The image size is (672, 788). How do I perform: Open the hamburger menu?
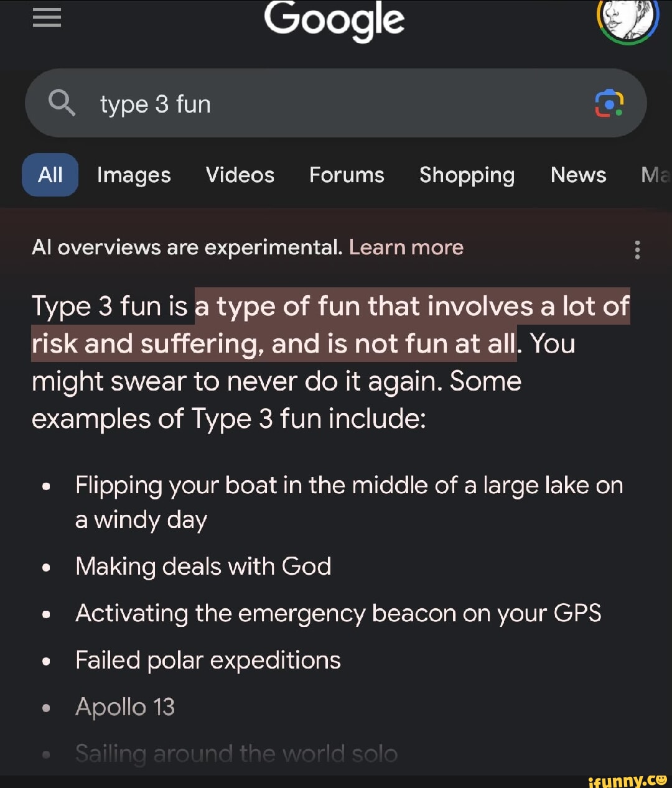(47, 18)
